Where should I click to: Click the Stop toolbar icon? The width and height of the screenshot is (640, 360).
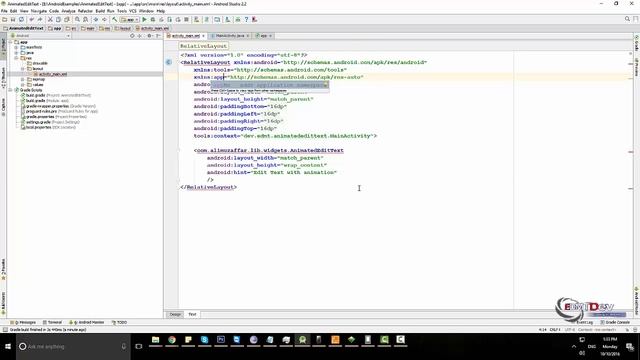point(187,20)
